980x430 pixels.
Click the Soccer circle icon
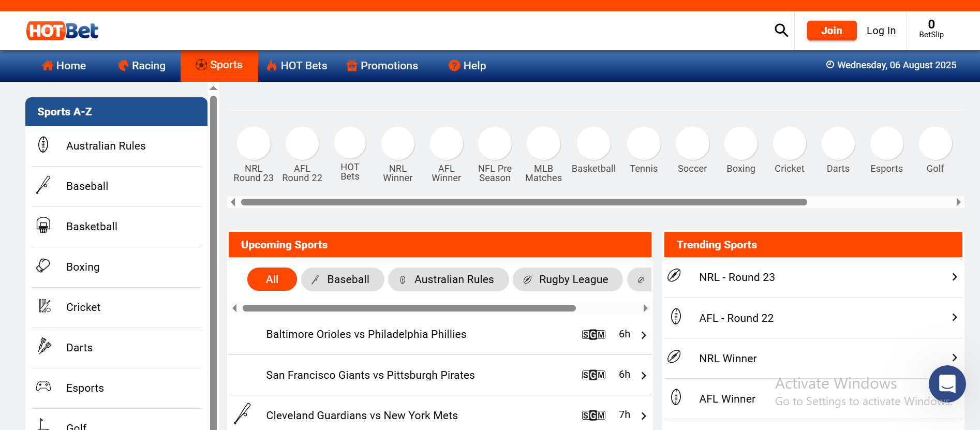(x=692, y=143)
